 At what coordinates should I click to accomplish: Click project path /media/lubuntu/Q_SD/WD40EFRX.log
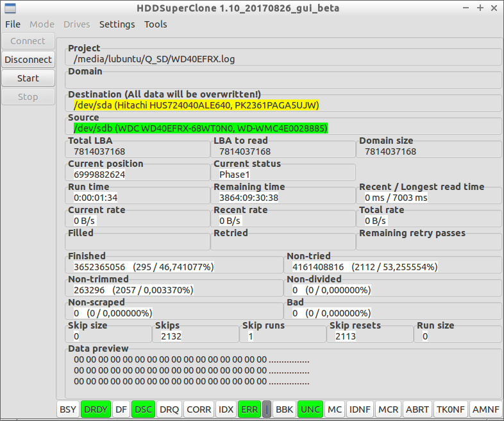coord(155,59)
